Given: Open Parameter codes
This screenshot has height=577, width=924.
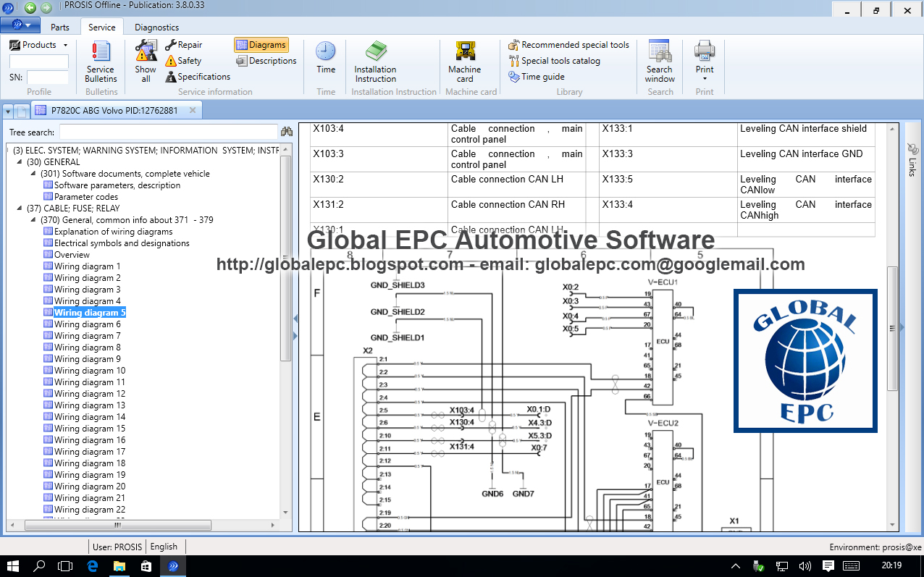Looking at the screenshot, I should (x=85, y=197).
